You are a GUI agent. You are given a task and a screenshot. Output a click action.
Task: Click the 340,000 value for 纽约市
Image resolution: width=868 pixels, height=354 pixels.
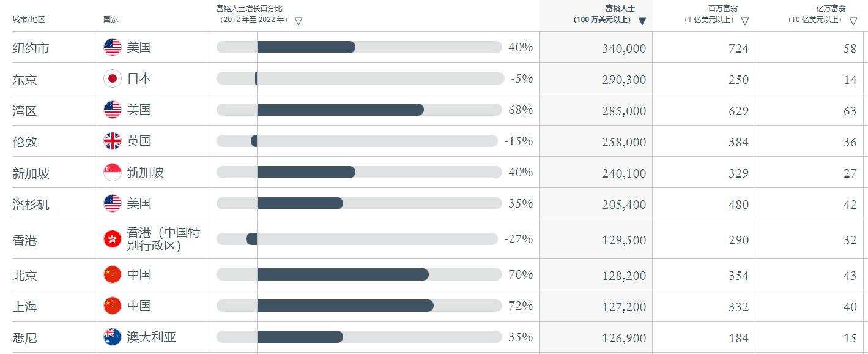[623, 48]
